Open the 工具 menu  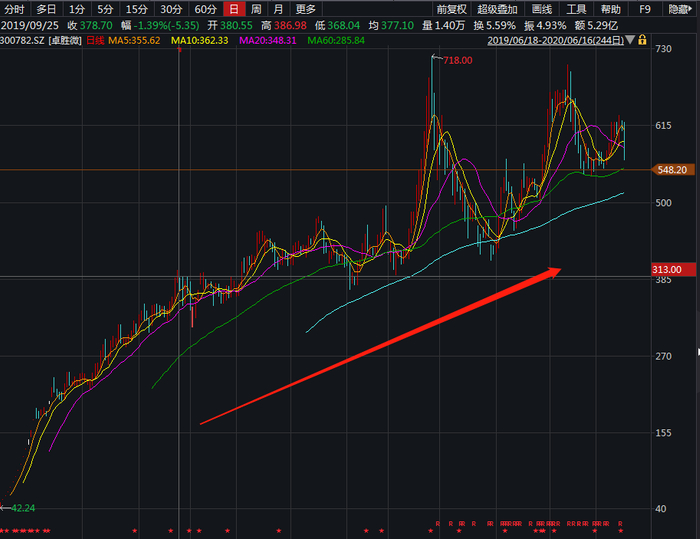(x=577, y=9)
